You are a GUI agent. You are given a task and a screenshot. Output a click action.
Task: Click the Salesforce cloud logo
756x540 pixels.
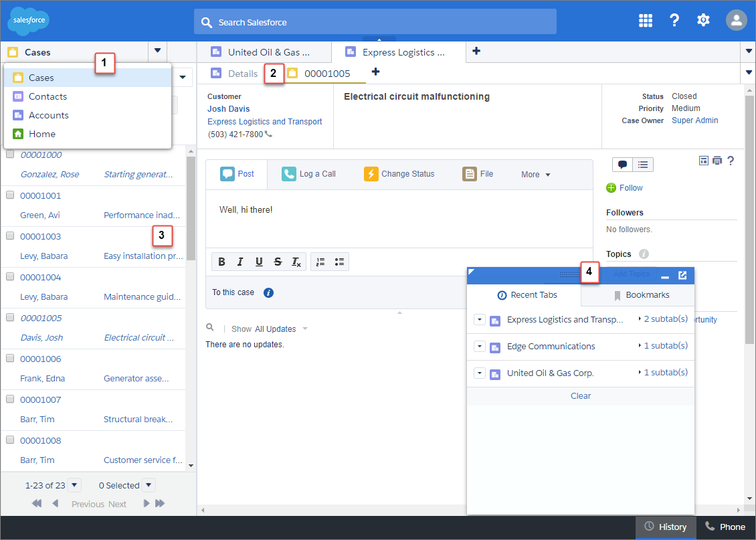click(x=29, y=21)
